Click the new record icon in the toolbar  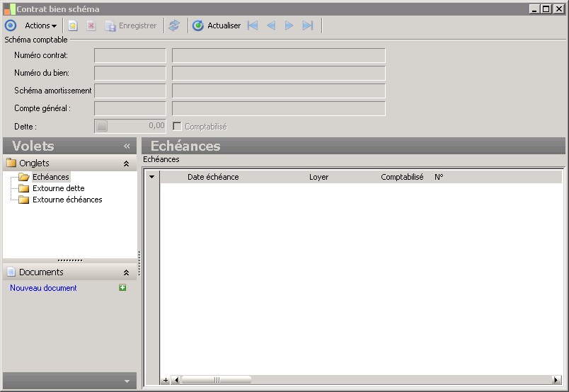click(x=73, y=25)
